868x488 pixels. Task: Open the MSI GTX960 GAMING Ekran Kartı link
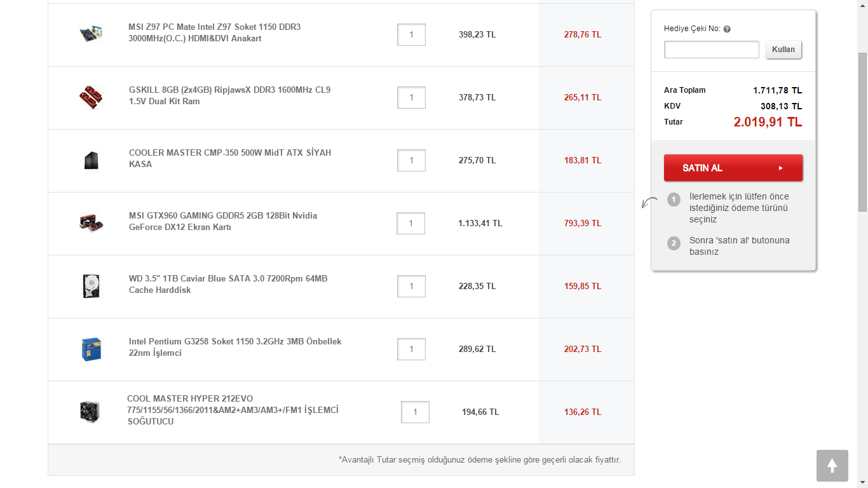point(222,221)
